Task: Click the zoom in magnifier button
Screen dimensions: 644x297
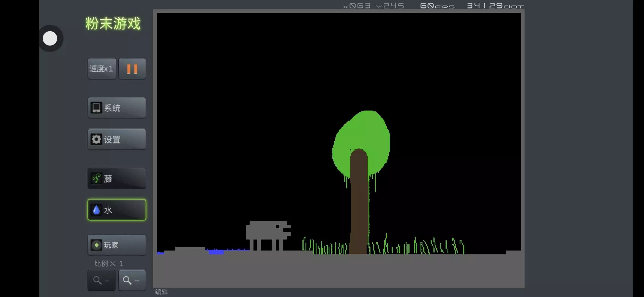Action: (132, 280)
